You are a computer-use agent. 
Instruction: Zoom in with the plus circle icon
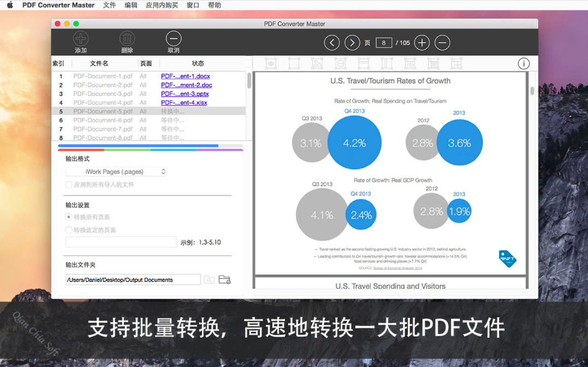coord(421,43)
